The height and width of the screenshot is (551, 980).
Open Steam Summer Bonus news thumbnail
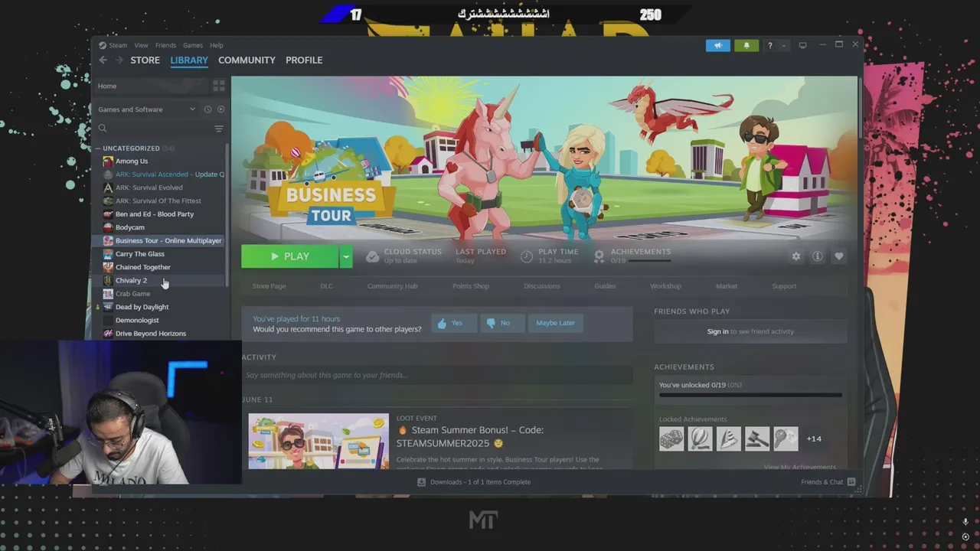click(x=318, y=441)
